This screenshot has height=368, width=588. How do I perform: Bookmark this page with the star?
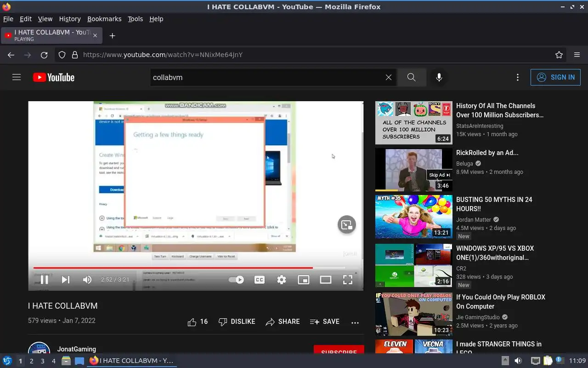point(559,55)
